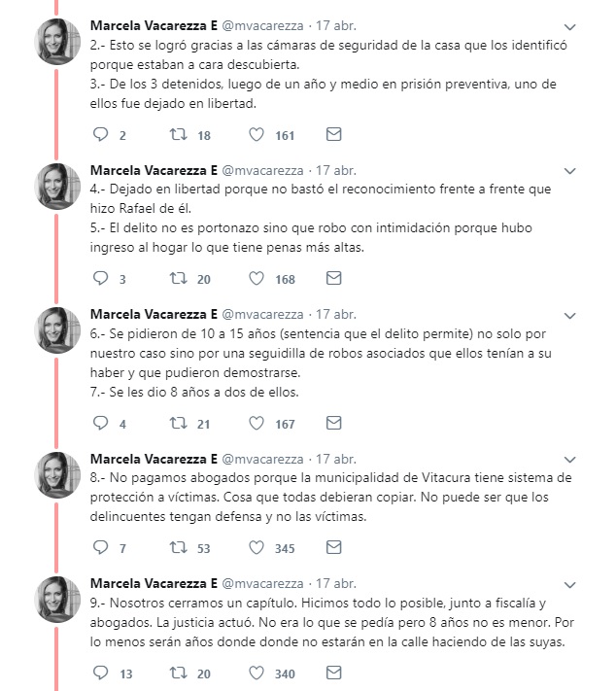The image size is (616, 691).
Task: Open dropdown arrow on the first tweet
Action: 569,25
